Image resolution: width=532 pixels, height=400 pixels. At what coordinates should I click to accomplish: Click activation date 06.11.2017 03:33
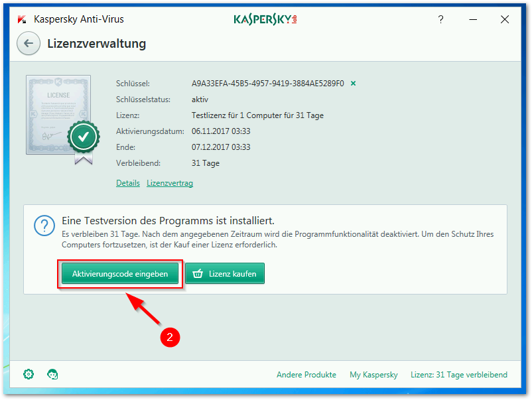(221, 131)
